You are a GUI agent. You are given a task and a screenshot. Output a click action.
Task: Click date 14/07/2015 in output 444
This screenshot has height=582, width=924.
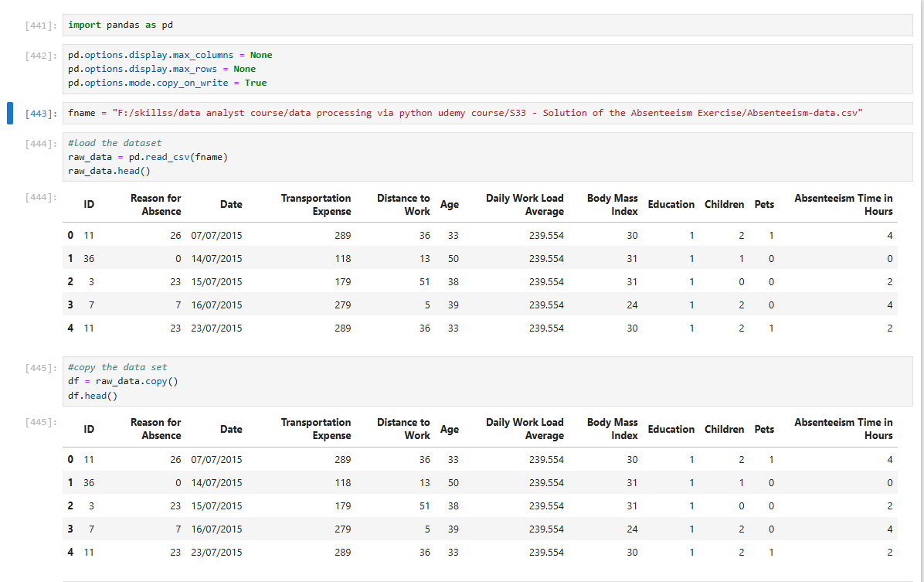point(216,258)
